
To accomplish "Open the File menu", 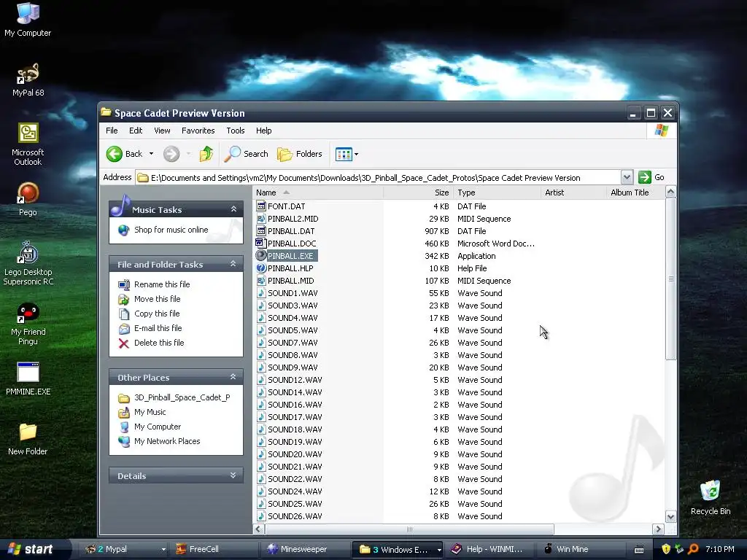I will tap(112, 131).
